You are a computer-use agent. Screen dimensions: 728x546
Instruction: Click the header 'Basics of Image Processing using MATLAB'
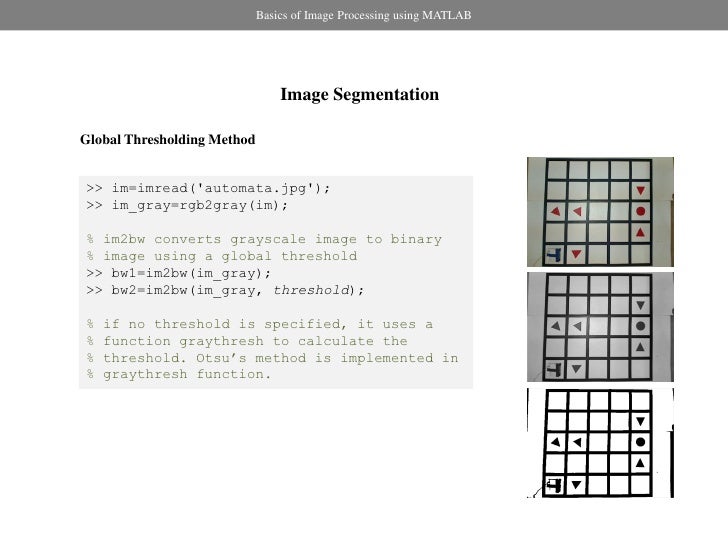tap(364, 15)
